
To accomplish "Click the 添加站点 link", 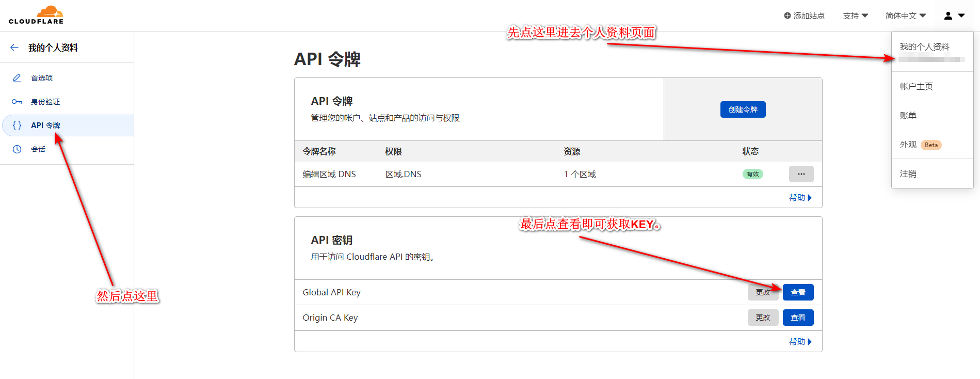I will pyautogui.click(x=804, y=15).
